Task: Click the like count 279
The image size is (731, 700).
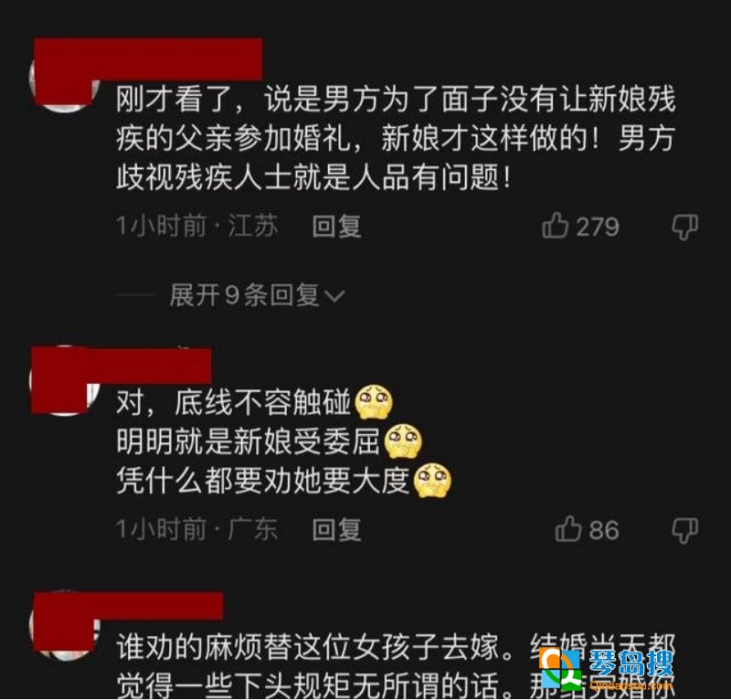Action: pos(598,228)
